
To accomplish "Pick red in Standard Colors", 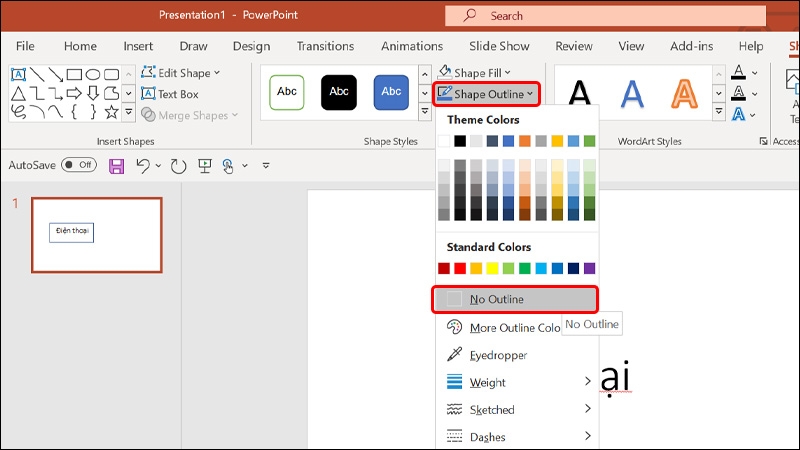I will [x=460, y=268].
